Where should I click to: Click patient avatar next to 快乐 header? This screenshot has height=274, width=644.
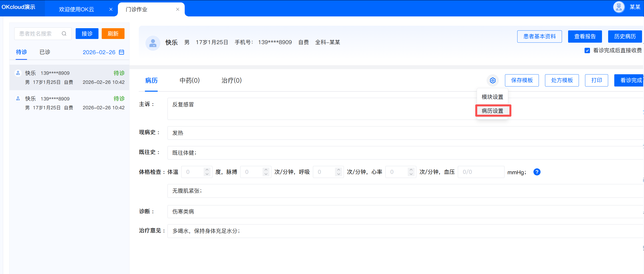(x=153, y=43)
